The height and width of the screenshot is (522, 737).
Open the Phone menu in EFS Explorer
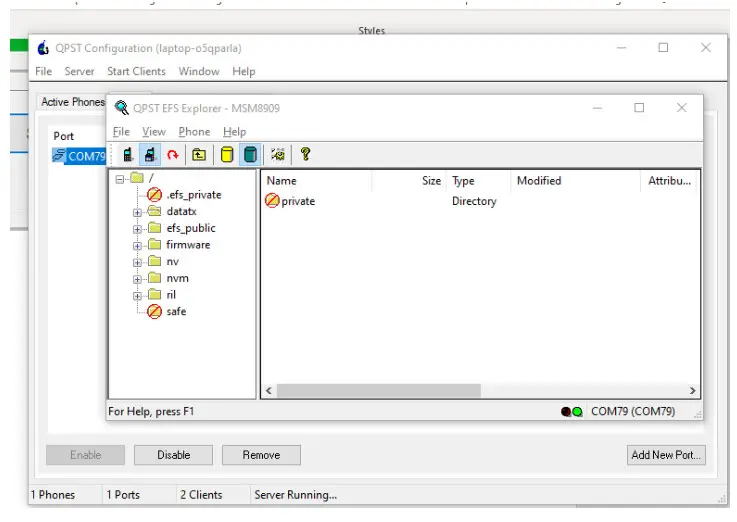click(194, 132)
